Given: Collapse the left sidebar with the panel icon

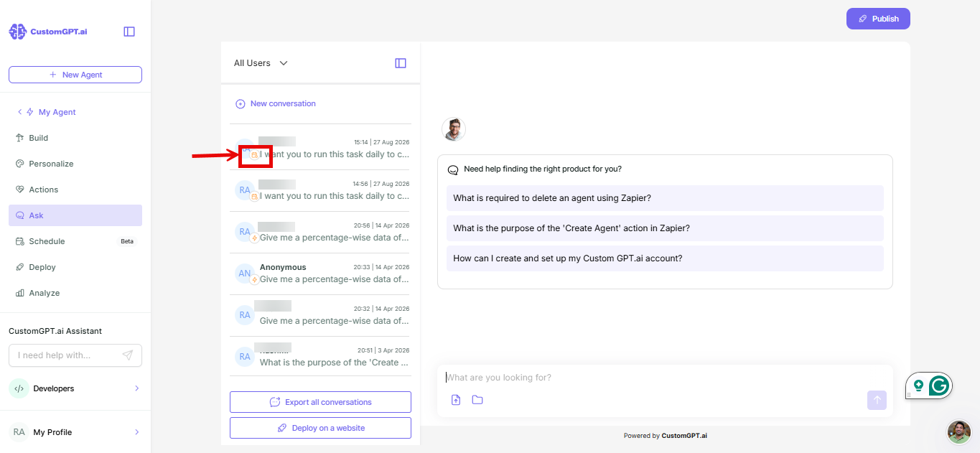Looking at the screenshot, I should click(129, 32).
